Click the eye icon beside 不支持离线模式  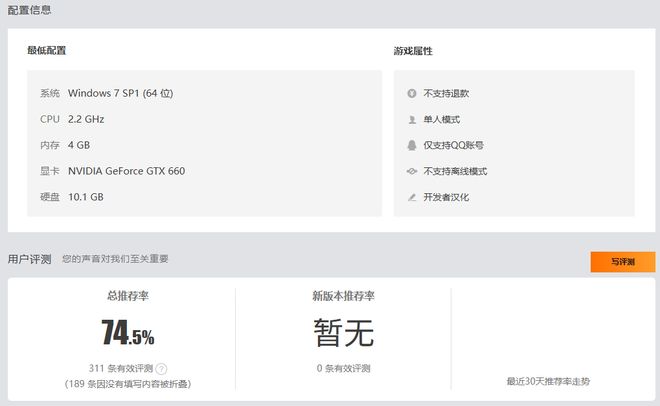click(x=411, y=171)
